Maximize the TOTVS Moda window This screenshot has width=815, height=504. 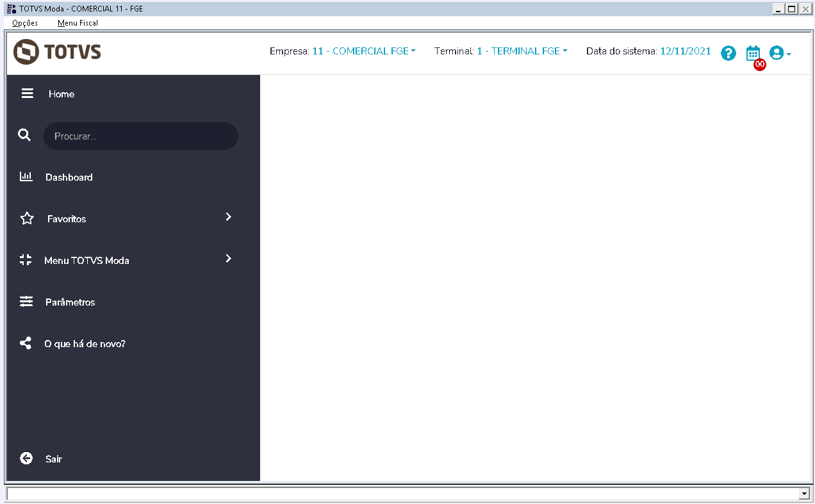click(x=791, y=9)
